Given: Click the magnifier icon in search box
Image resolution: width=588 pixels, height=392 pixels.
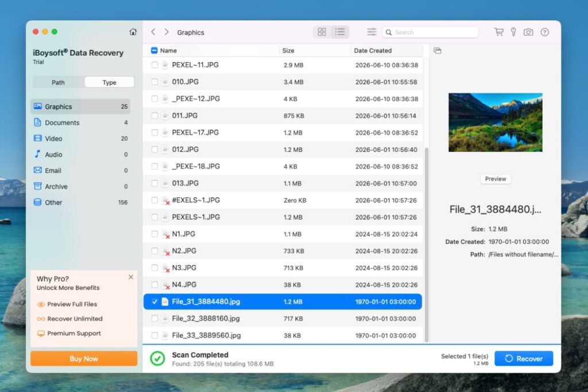Looking at the screenshot, I should [389, 32].
